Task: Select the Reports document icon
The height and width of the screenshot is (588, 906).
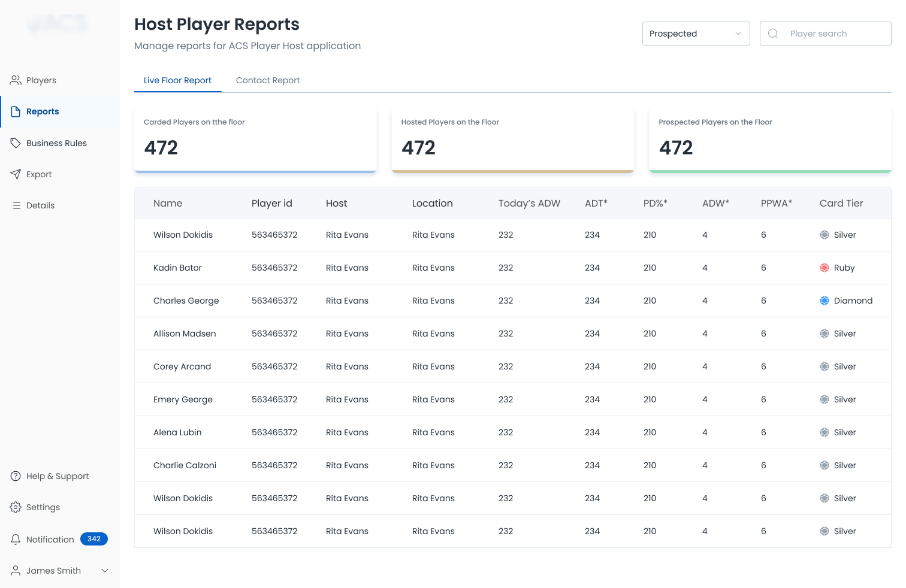Action: [16, 111]
